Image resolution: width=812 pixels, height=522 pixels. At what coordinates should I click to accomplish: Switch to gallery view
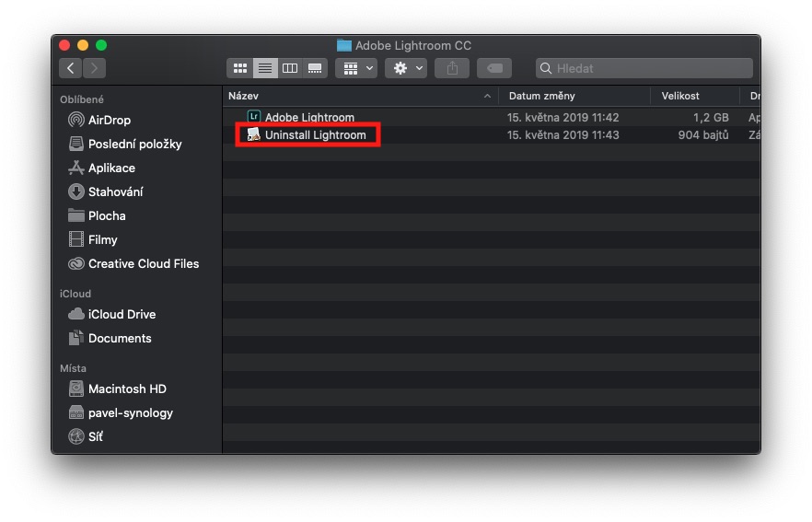point(315,68)
